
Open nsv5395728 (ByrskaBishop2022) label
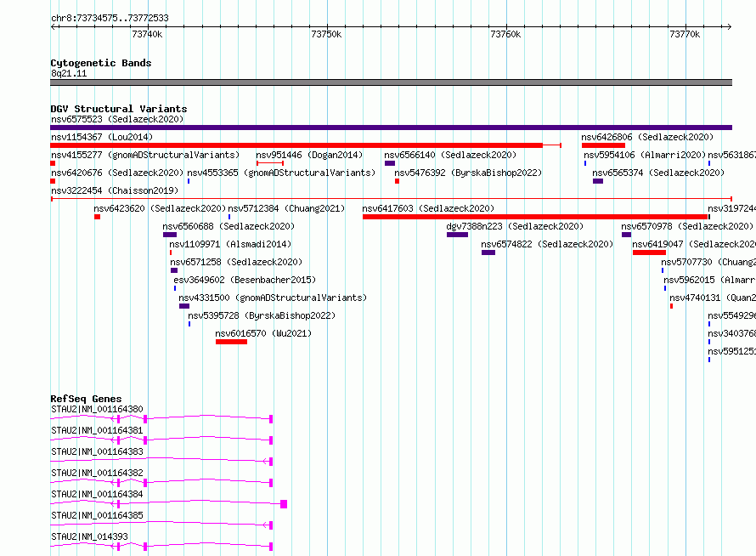pos(262,315)
